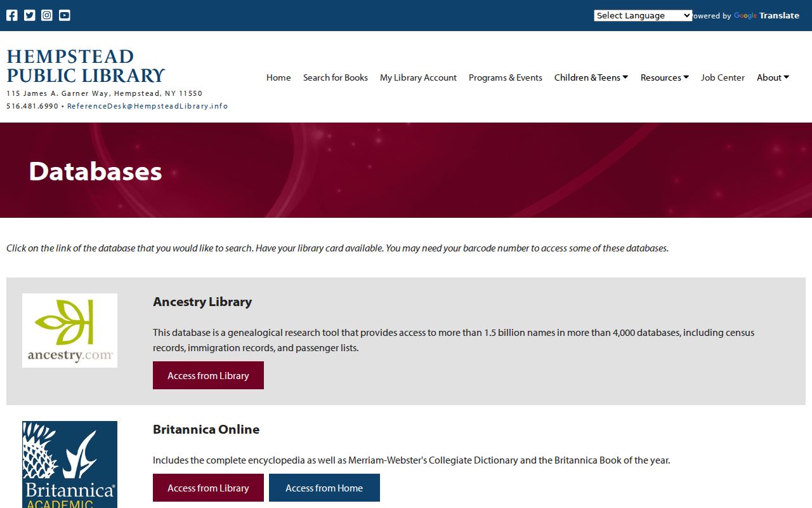
Task: Open the library's Instagram page icon
Action: click(x=47, y=15)
